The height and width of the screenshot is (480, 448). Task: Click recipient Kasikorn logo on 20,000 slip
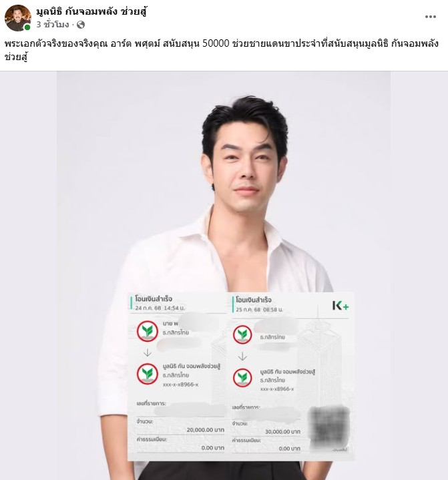[148, 374]
